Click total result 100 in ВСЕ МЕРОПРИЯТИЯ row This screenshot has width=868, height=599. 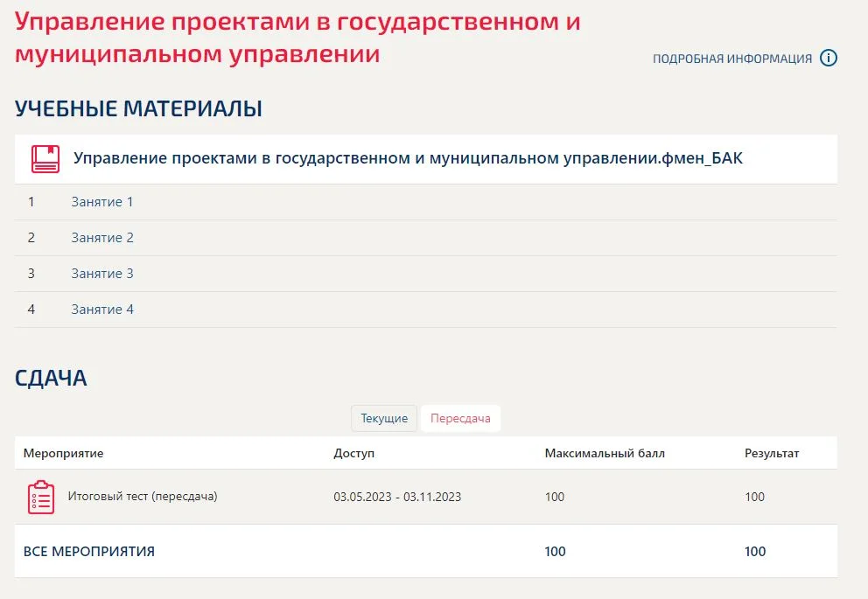(x=755, y=552)
